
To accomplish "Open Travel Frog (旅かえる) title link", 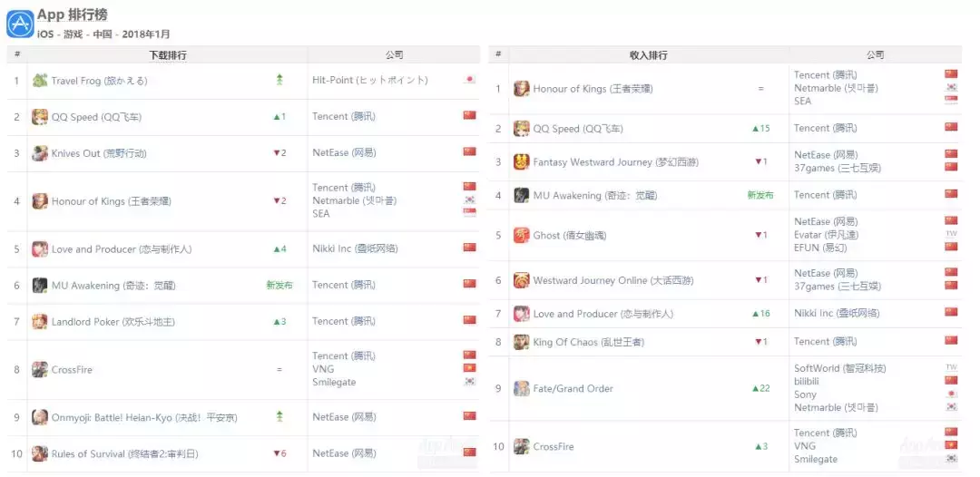I will pos(100,81).
